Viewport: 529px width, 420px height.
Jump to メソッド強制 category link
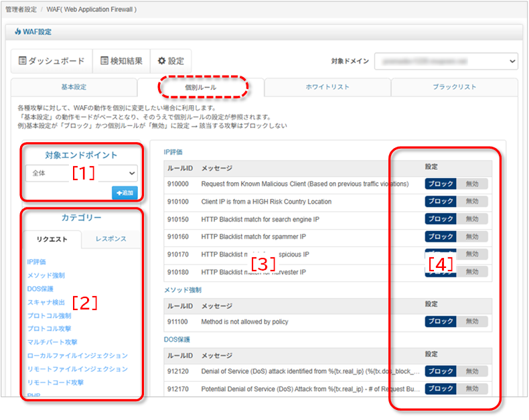coord(46,275)
